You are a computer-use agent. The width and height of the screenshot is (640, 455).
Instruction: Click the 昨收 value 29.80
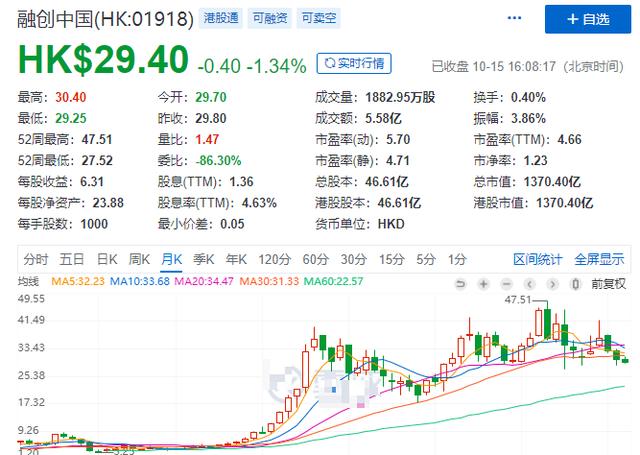211,119
